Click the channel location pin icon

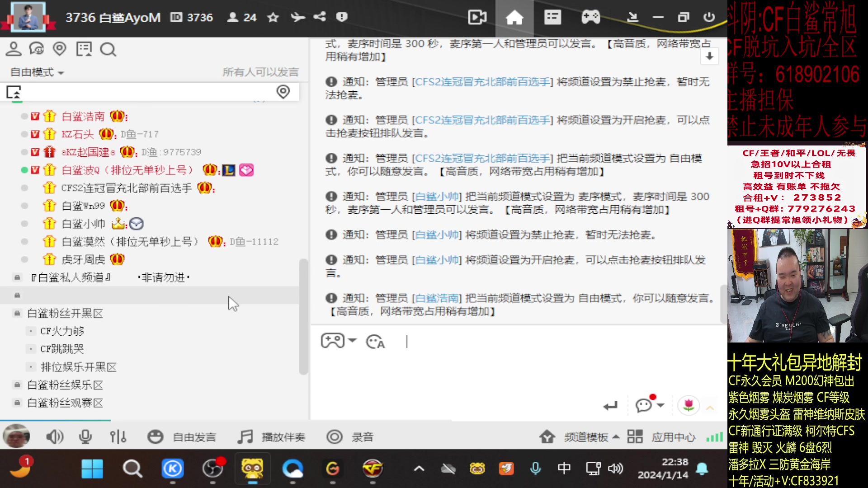(60, 49)
